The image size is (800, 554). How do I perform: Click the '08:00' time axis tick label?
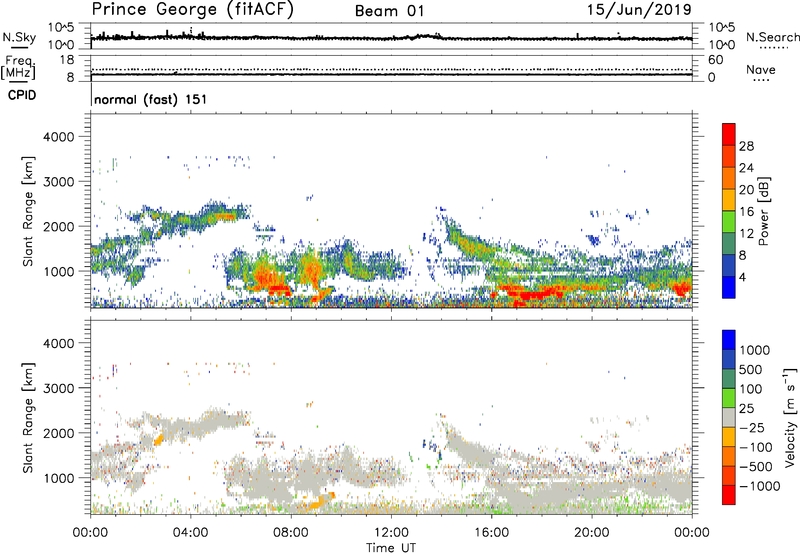(x=291, y=533)
